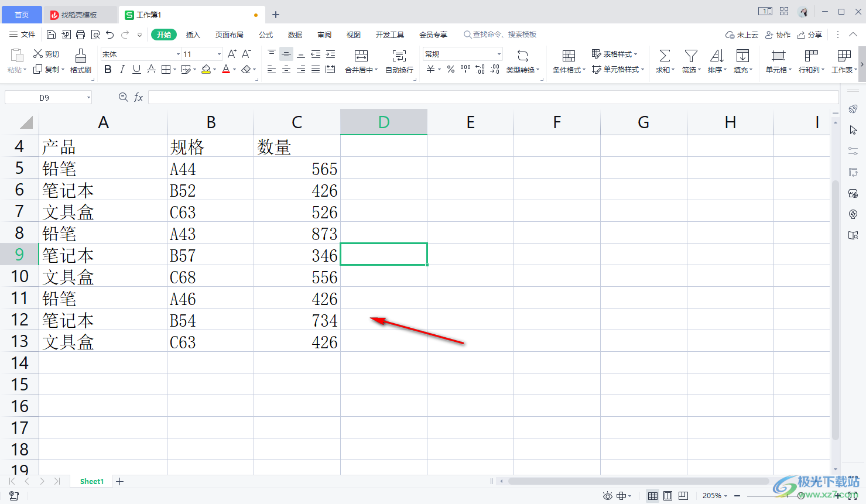Click the 分享 (Share) button
866x504 pixels.
click(810, 35)
